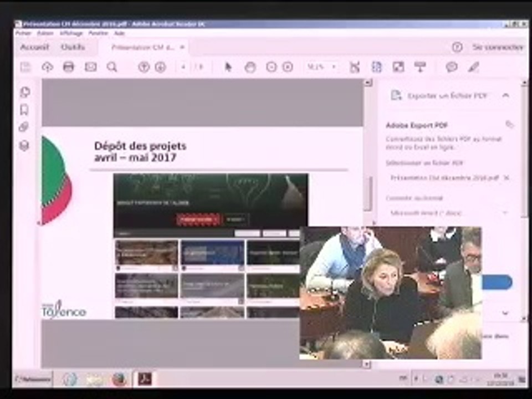Open the layers side panel
Image resolution: width=532 pixels, height=399 pixels.
coord(24,146)
